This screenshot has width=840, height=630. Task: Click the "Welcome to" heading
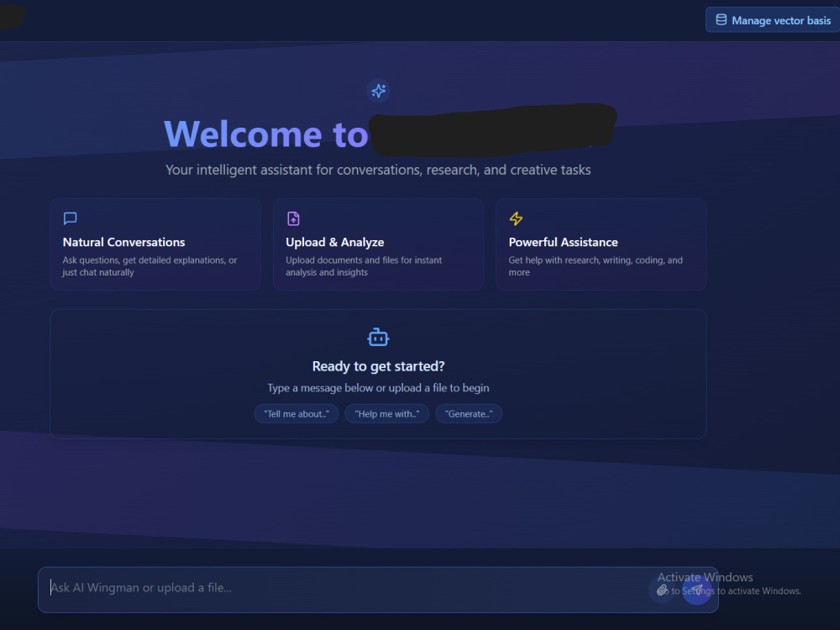(266, 134)
